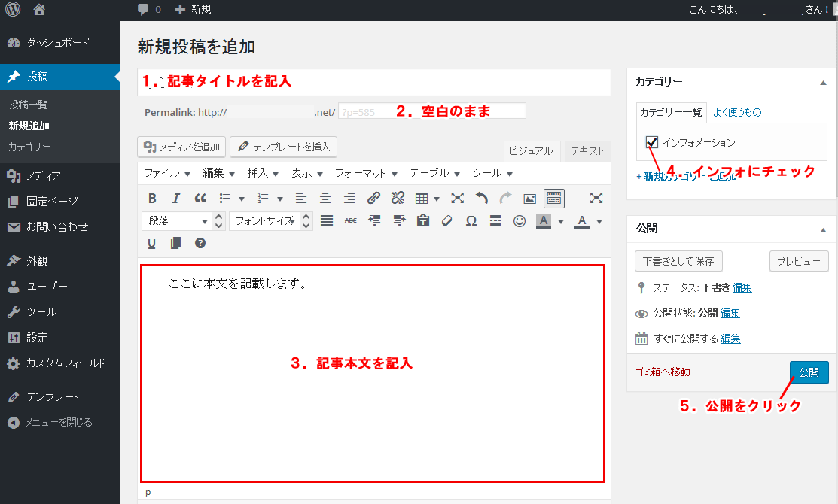Toggle underline formatting

152,243
